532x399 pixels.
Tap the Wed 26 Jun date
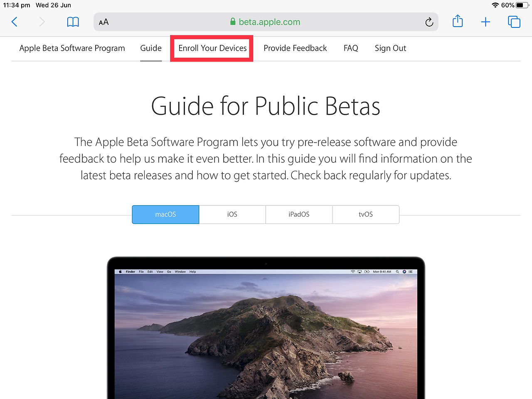point(53,5)
